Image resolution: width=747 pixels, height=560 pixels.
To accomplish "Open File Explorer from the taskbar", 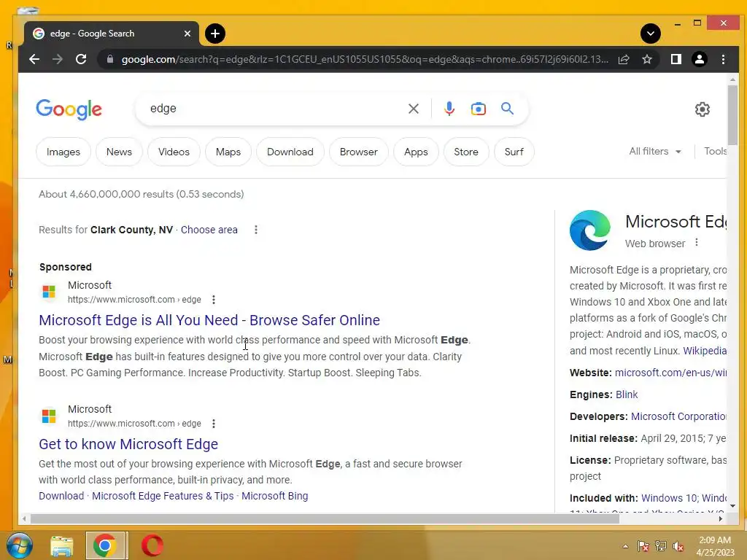I will (x=62, y=545).
